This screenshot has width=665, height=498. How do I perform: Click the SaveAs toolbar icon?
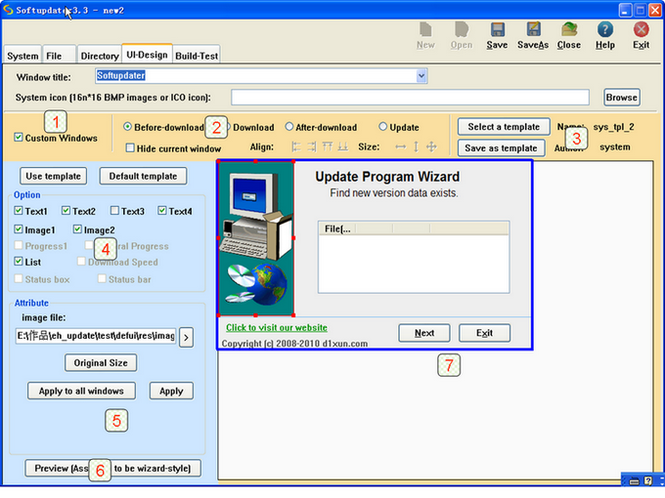click(533, 29)
